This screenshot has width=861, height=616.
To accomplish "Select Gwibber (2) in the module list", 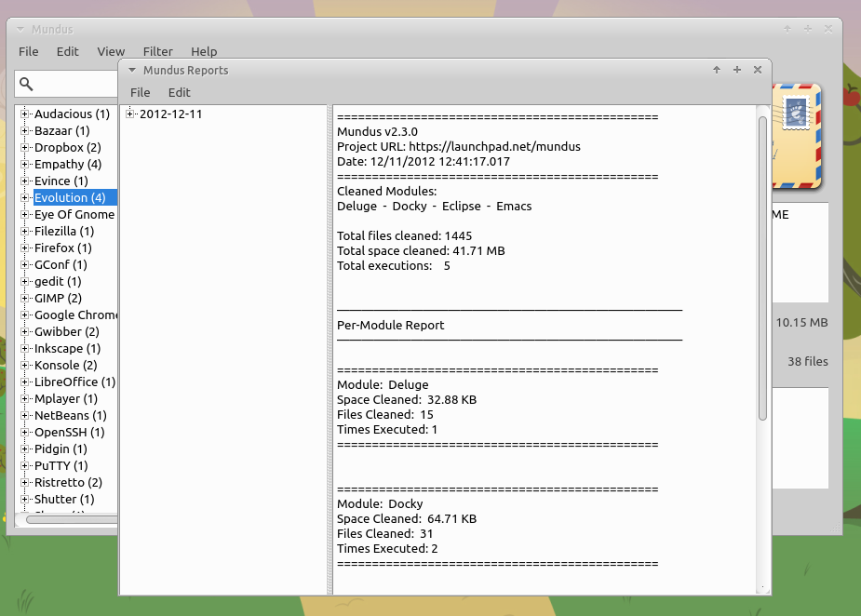I will (67, 331).
